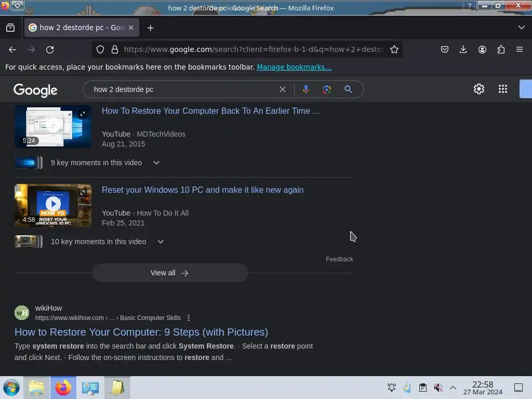
Task: Play the 4:58 Reset Windows 10 thumbnail
Action: [53, 205]
